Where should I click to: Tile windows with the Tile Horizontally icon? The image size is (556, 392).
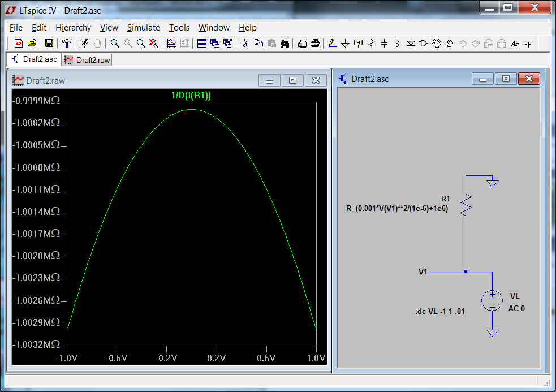coord(202,44)
